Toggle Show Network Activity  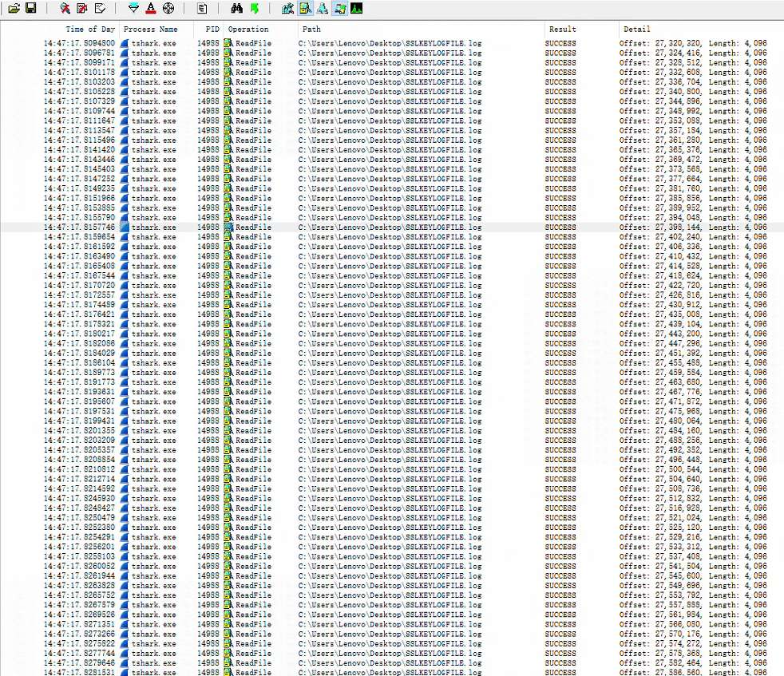click(322, 9)
